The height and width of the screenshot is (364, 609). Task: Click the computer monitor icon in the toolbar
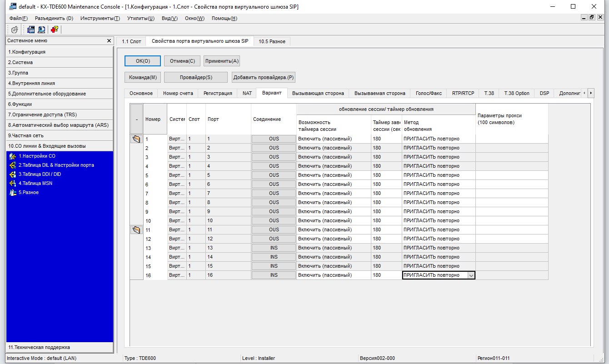[41, 30]
